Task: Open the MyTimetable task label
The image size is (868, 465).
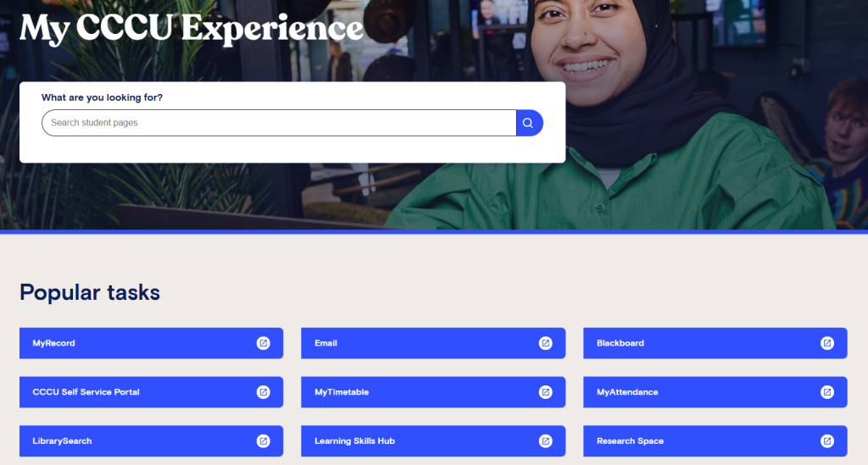Action: [342, 392]
